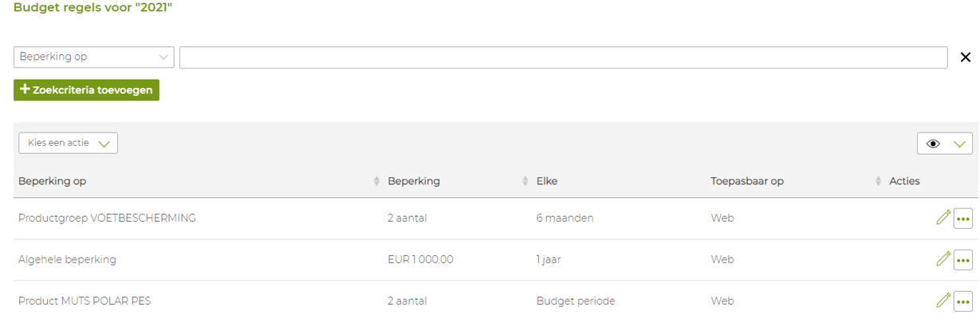980x331 pixels.
Task: Edit the Productgroep VOETBESCHERMING row with pencil
Action: click(x=943, y=218)
